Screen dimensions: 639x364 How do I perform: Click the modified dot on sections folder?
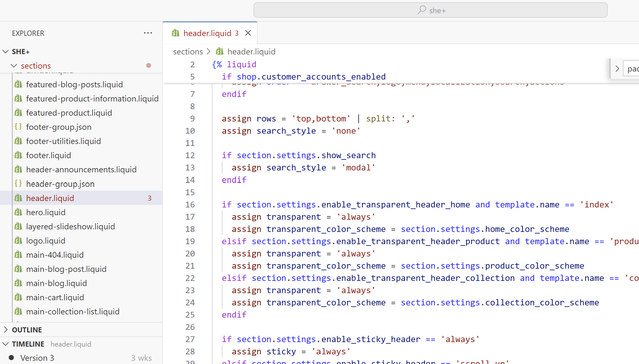[x=149, y=65]
